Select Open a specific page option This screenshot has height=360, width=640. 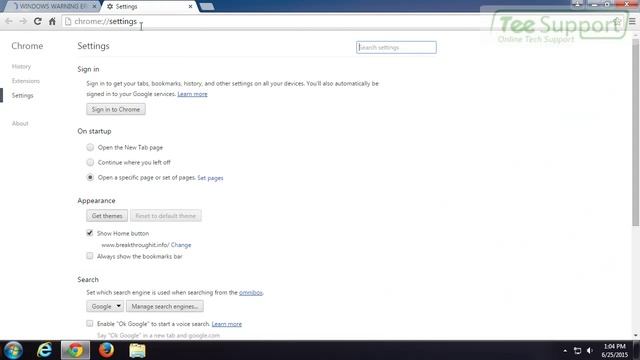coord(90,178)
